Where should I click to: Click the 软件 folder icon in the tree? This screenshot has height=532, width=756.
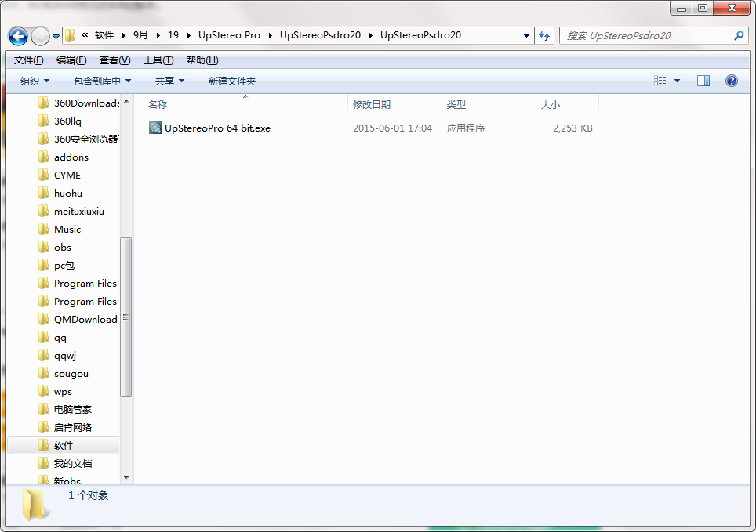click(43, 445)
